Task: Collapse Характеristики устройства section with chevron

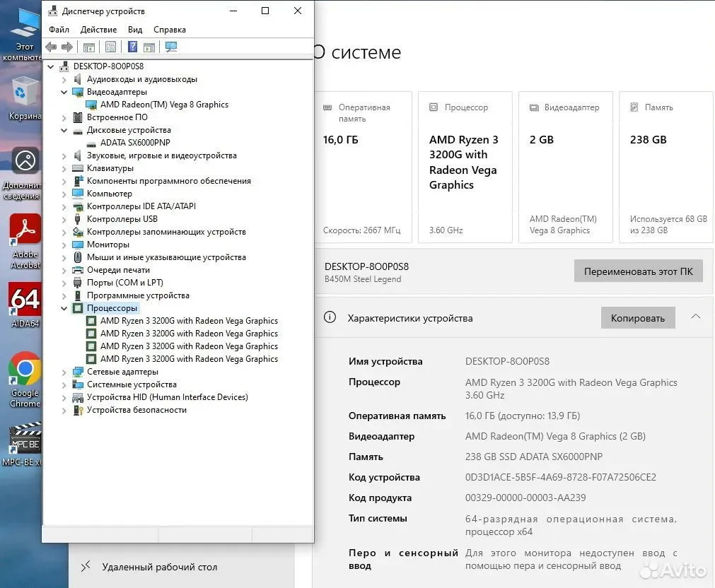Action: [x=695, y=317]
